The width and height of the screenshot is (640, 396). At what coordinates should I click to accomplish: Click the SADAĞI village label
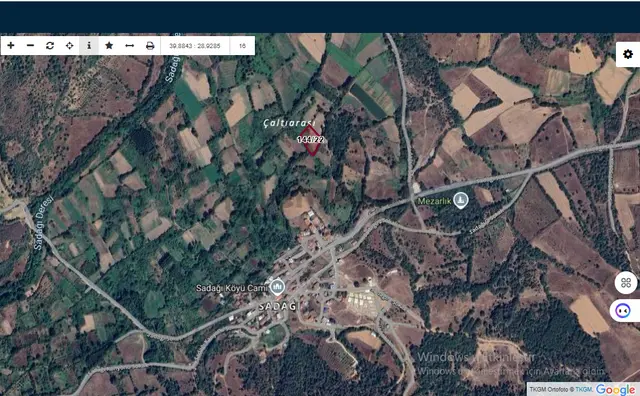(279, 306)
